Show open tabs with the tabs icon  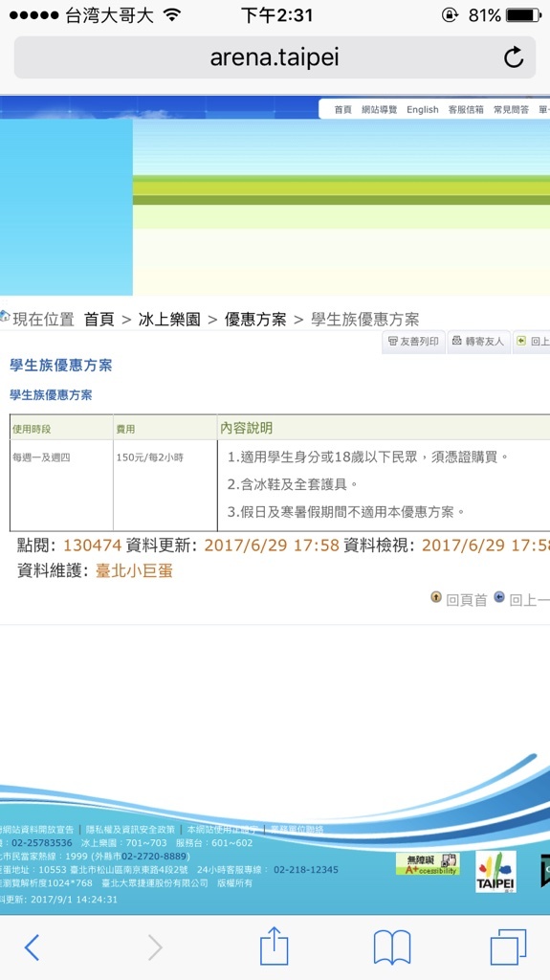click(508, 947)
